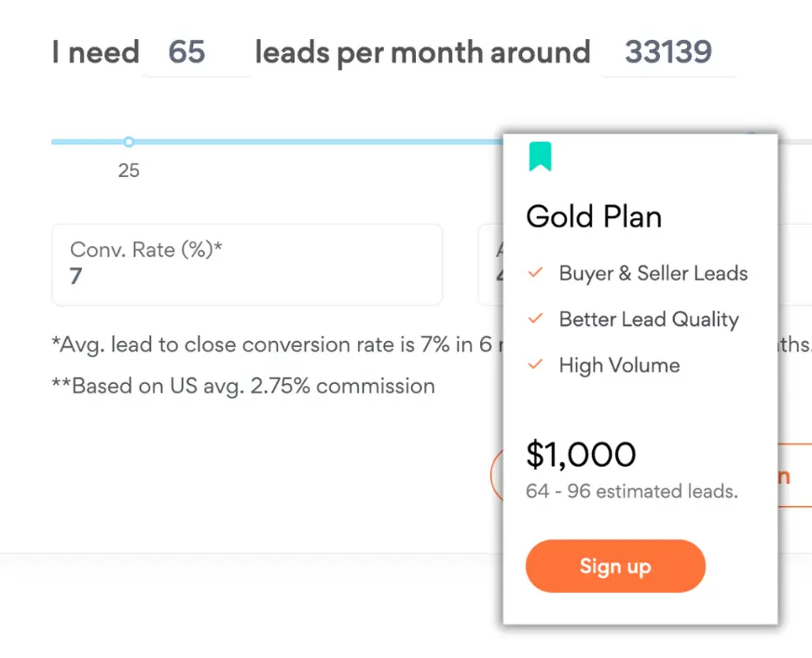Click the 25 label under the slider
Viewport: 812px width, 658px height.
point(129,171)
